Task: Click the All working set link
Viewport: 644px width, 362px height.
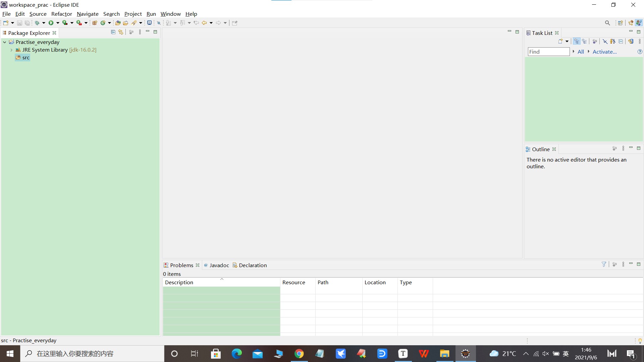Action: (x=581, y=52)
